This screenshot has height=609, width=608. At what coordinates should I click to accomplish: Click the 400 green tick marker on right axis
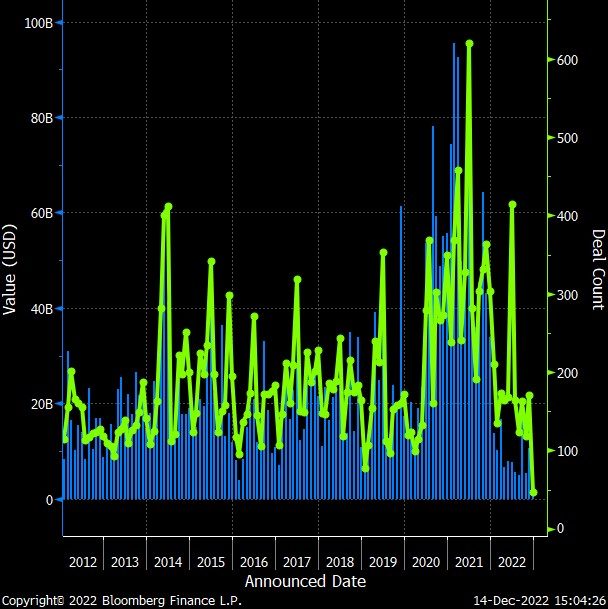(549, 216)
